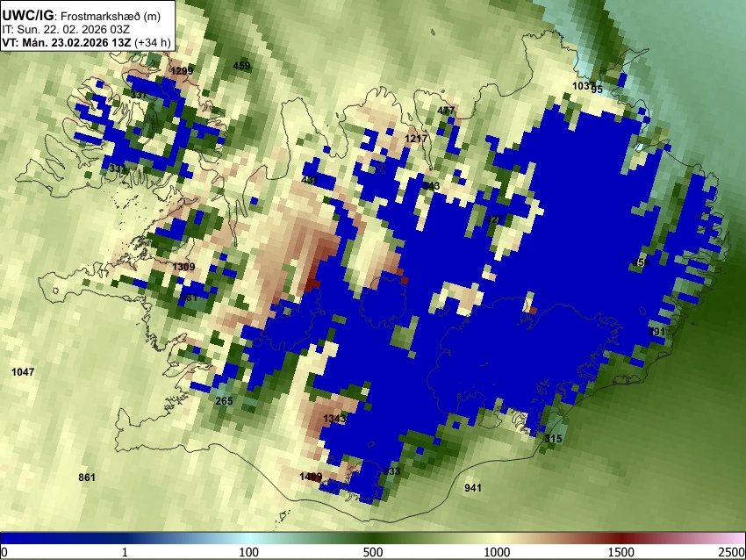The width and height of the screenshot is (746, 560).
Task: Click the 1047 value over the sea
Action: (x=23, y=371)
